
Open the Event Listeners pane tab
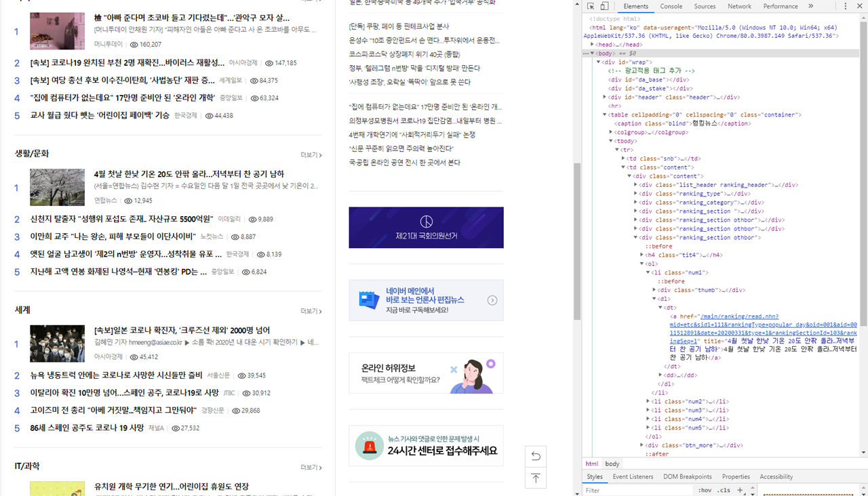point(633,476)
